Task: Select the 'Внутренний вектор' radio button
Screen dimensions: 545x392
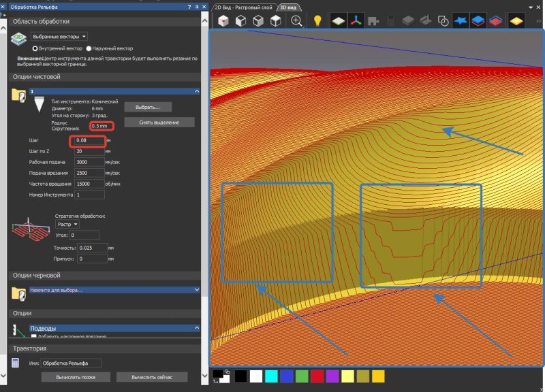Action: pos(36,49)
